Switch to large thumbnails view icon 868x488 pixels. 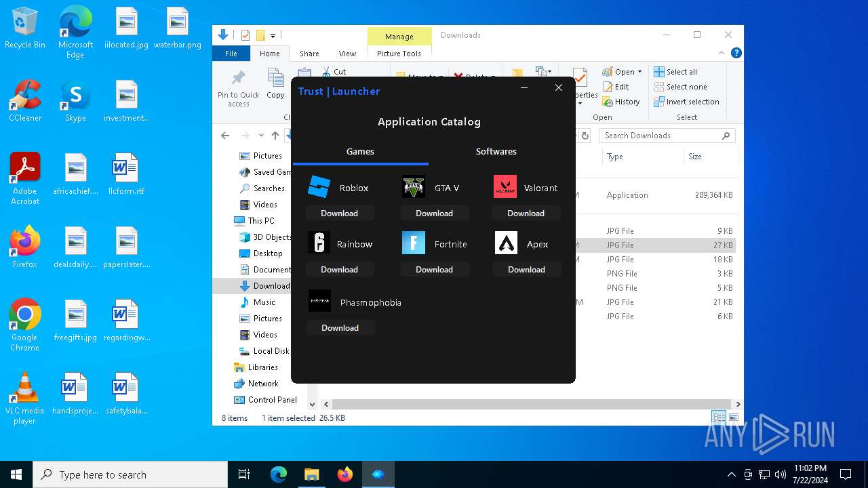(733, 418)
